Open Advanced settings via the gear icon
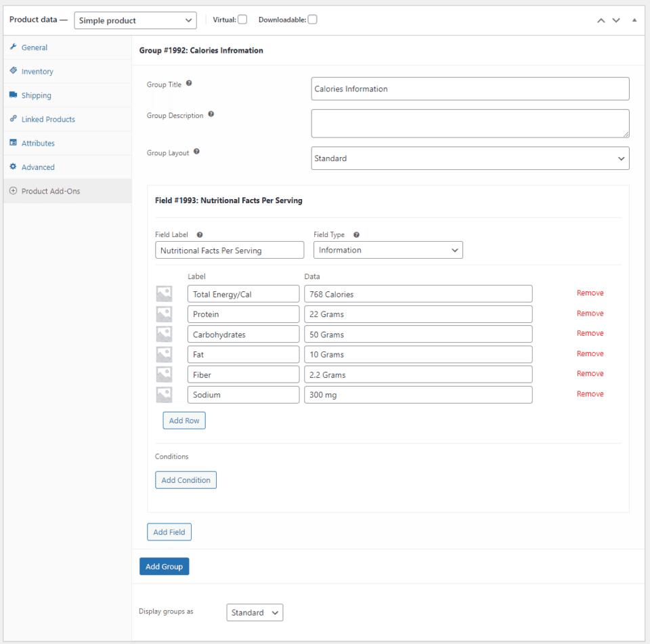 click(x=14, y=167)
